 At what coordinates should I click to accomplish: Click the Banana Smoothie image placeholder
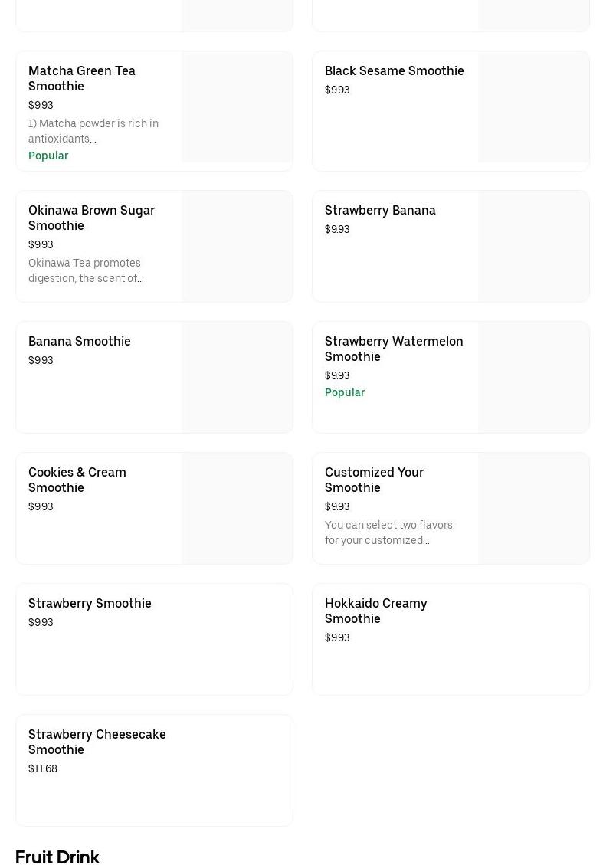coord(237,377)
